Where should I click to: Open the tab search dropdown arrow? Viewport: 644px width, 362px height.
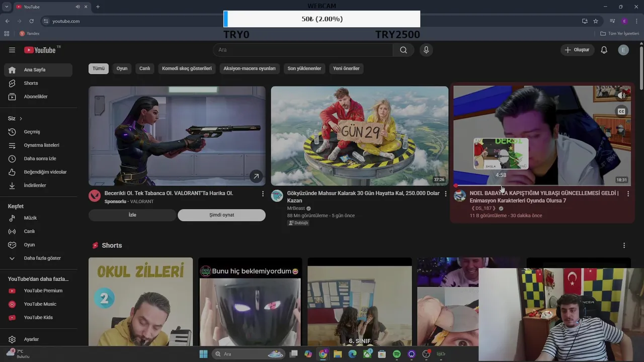click(x=7, y=7)
